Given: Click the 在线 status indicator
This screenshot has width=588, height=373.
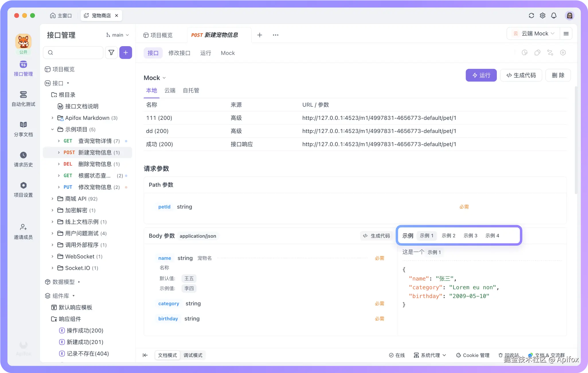Looking at the screenshot, I should [x=397, y=355].
